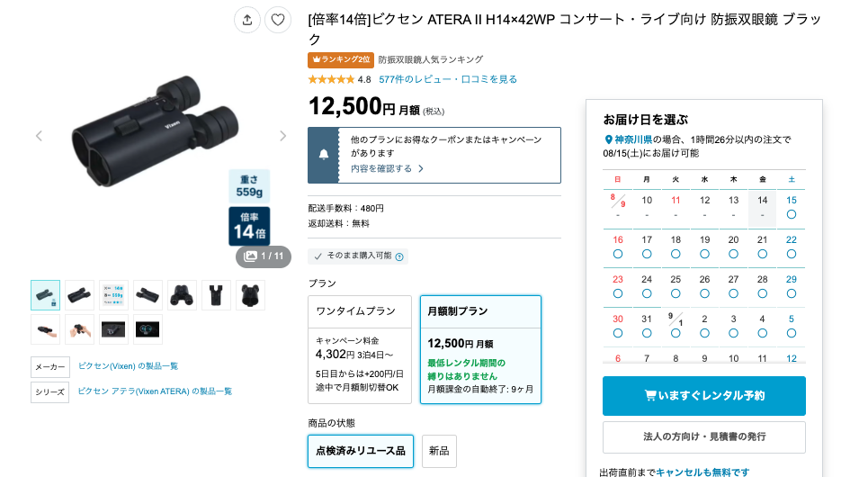Click the question mark help icon by そのまま購入可能
The image size is (868, 477).
[399, 256]
